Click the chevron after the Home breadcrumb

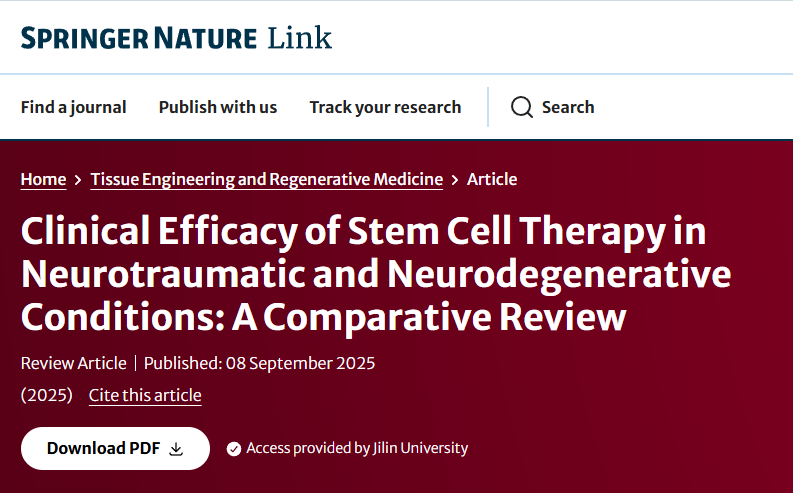point(78,180)
